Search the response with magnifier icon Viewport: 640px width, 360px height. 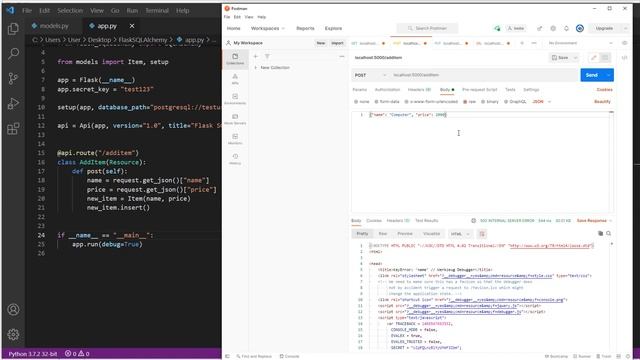(x=609, y=233)
